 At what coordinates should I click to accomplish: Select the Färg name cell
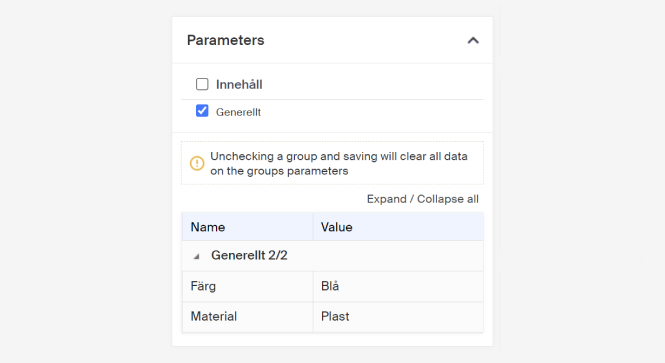[248, 286]
